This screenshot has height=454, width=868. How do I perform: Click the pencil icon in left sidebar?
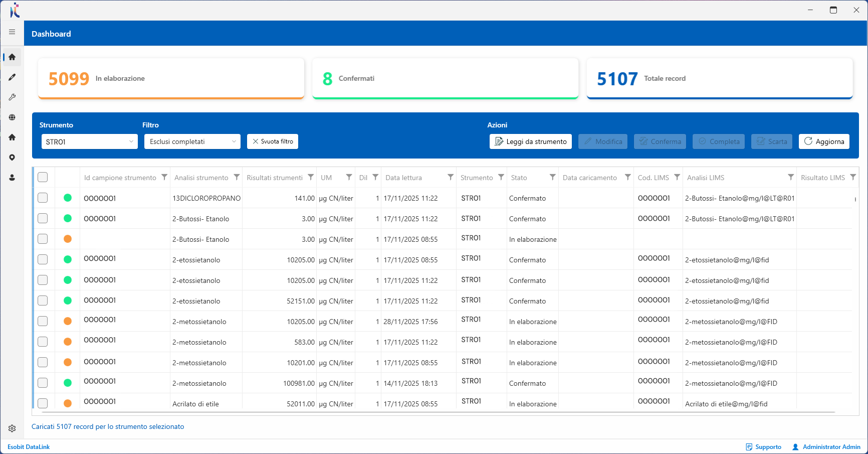[x=12, y=77]
